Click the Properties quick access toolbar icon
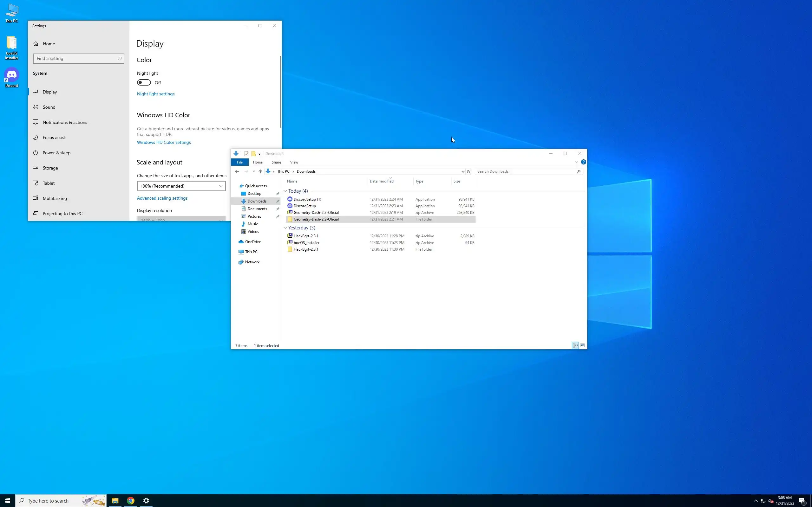The width and height of the screenshot is (812, 507). pos(246,154)
